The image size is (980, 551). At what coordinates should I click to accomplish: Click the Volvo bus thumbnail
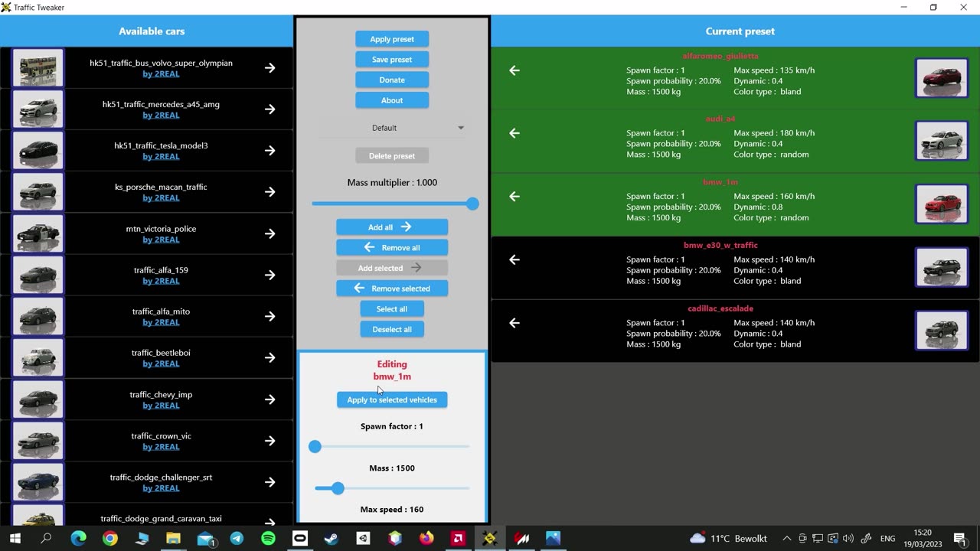coord(38,68)
